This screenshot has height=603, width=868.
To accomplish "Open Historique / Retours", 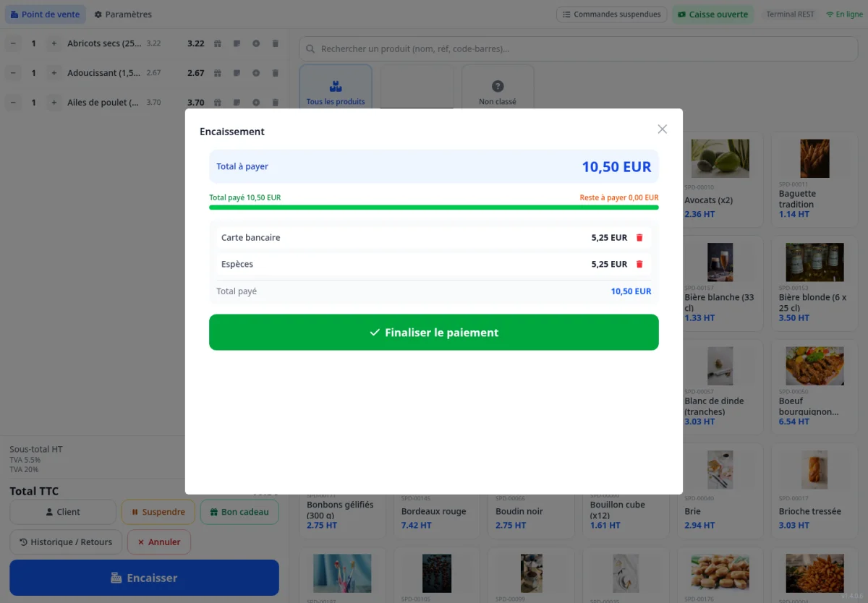I will (x=66, y=542).
